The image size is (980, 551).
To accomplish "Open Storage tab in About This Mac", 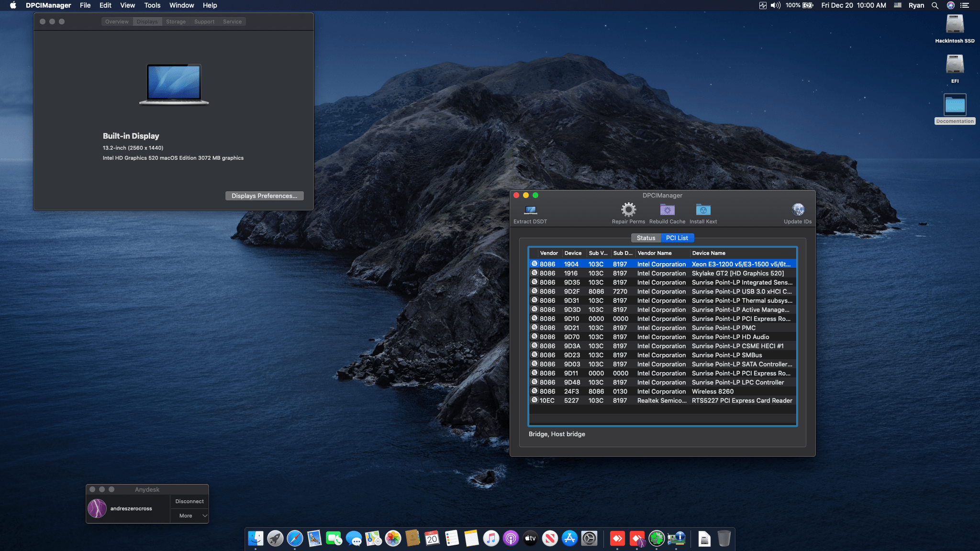I will (x=176, y=22).
